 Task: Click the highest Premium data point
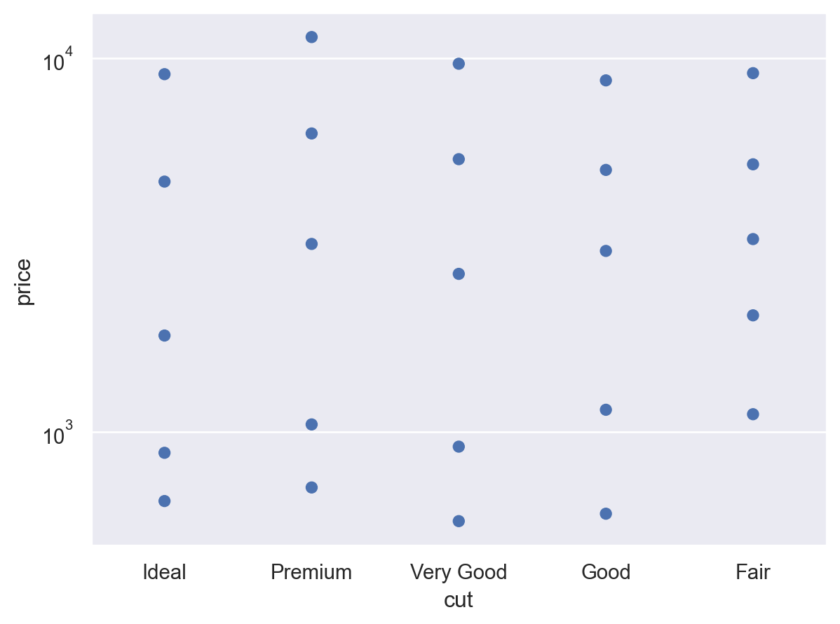click(x=311, y=37)
